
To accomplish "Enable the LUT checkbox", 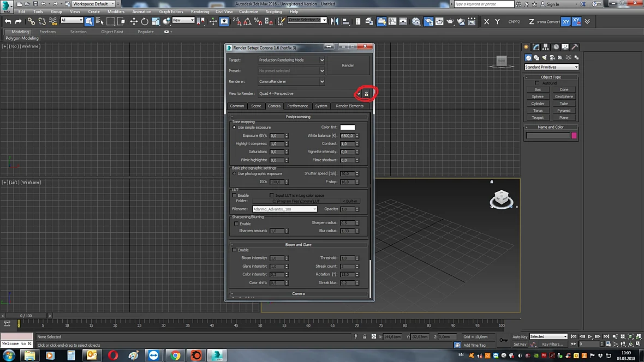I will (x=235, y=195).
